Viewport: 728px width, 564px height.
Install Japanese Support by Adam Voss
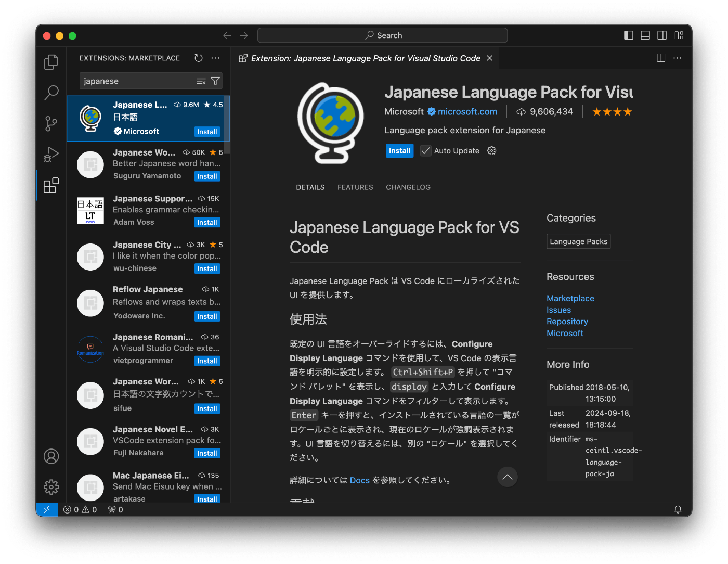207,223
